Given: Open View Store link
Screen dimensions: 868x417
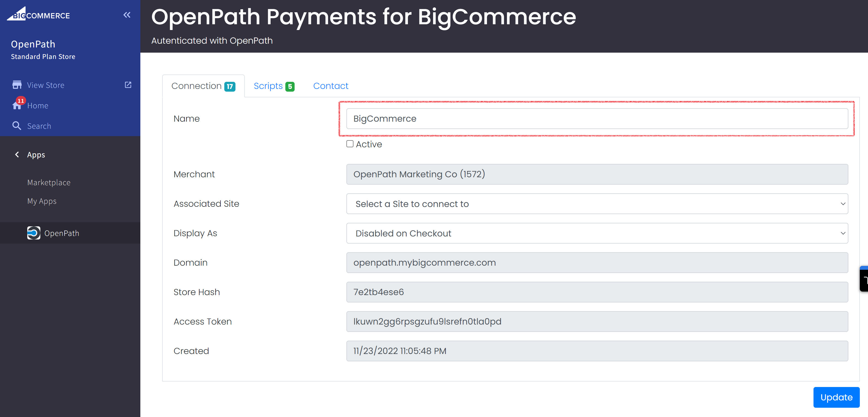Looking at the screenshot, I should click(x=46, y=85).
